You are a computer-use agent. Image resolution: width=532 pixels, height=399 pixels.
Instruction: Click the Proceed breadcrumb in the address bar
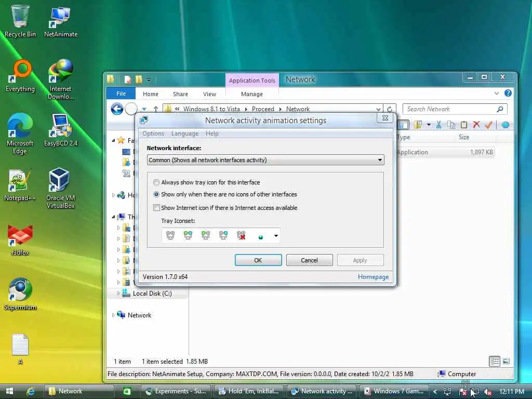[262, 109]
